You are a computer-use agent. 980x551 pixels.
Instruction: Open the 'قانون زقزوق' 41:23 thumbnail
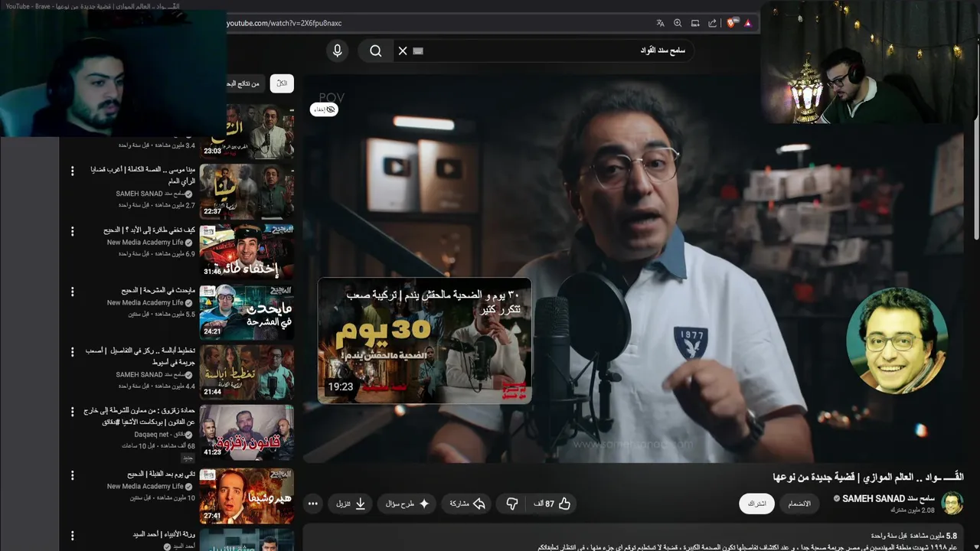coord(247,433)
